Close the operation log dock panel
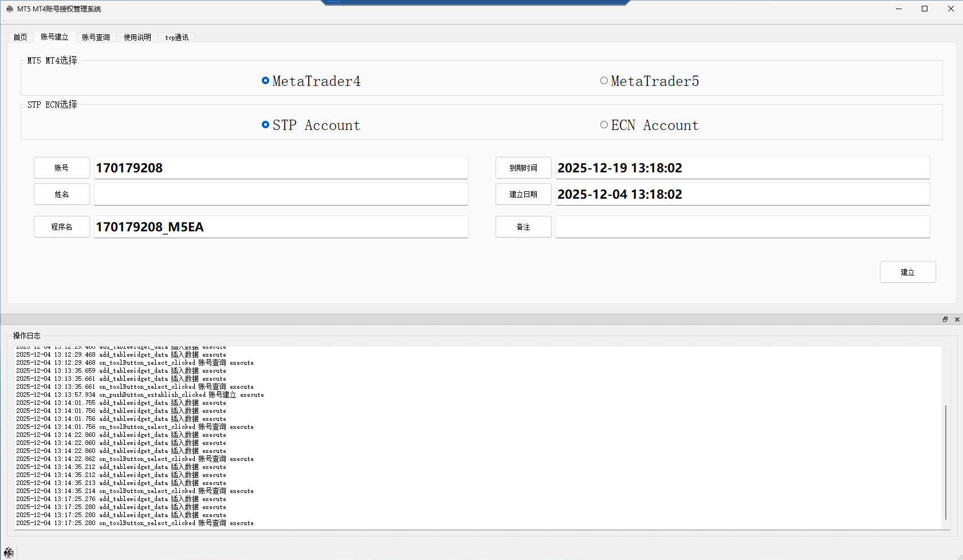963x560 pixels. point(957,320)
